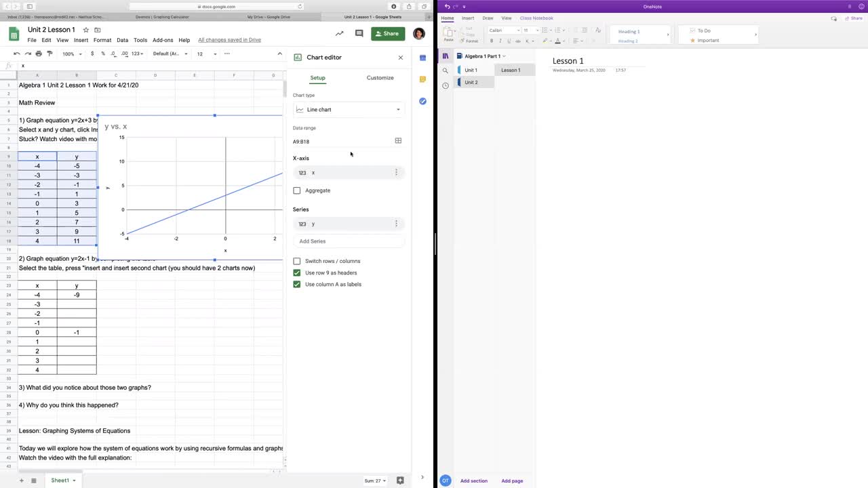Click the green Share button in Sheets
Image resolution: width=868 pixels, height=488 pixels.
point(388,33)
